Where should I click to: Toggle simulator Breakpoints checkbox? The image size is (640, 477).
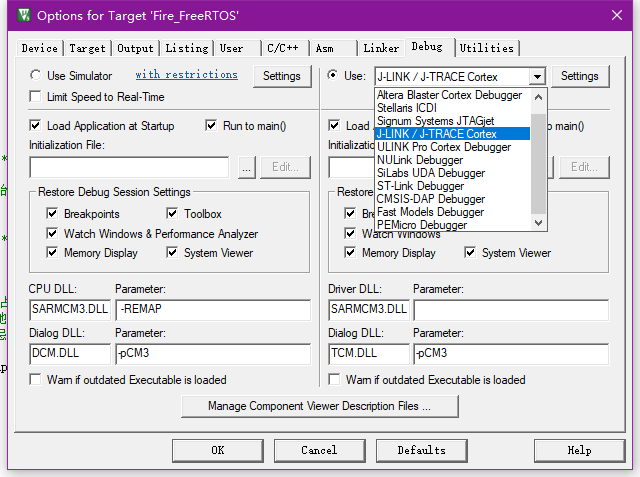pos(52,213)
